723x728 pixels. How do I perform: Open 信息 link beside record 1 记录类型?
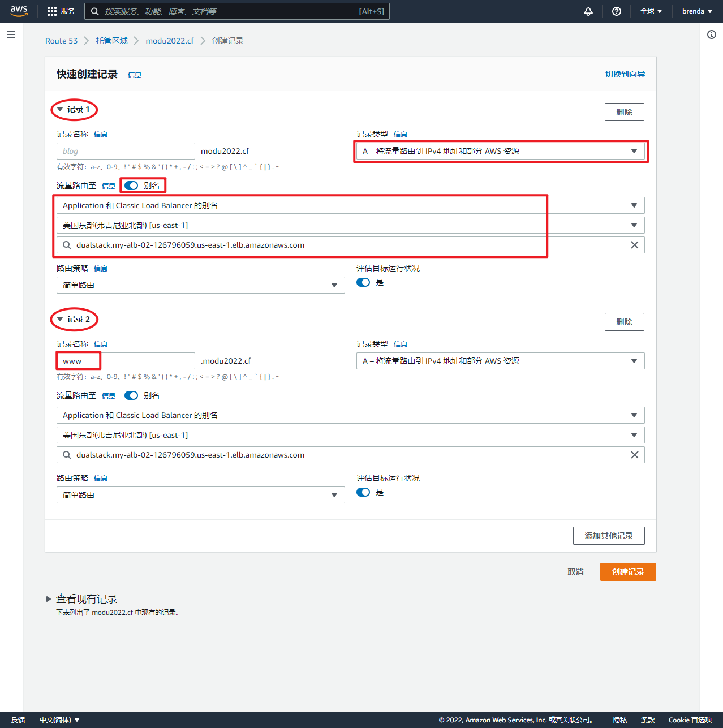[401, 135]
